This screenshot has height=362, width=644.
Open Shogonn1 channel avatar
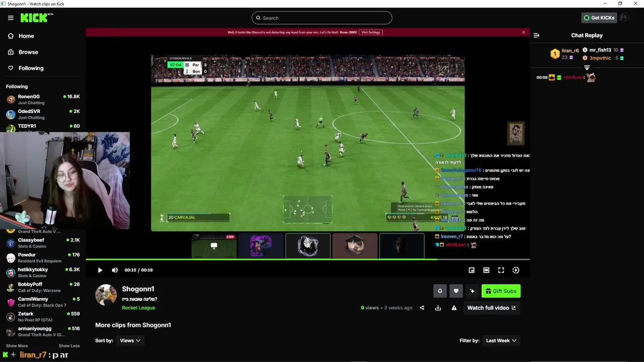click(x=106, y=295)
